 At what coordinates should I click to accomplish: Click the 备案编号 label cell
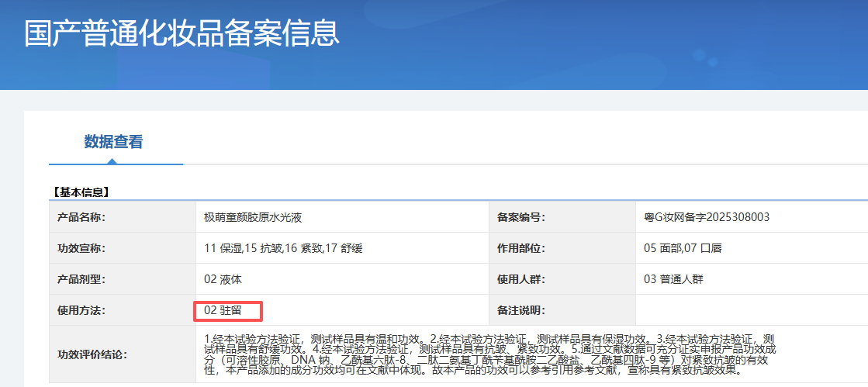click(521, 217)
